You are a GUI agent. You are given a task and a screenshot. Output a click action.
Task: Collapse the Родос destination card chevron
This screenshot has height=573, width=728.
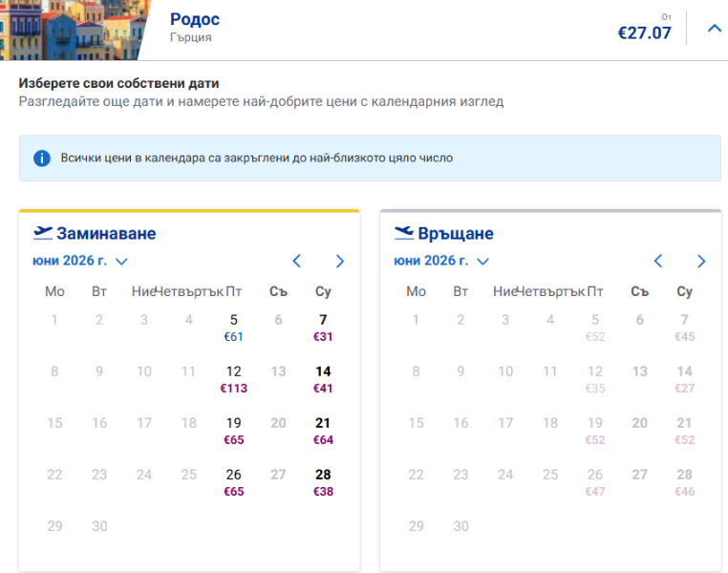pyautogui.click(x=714, y=29)
